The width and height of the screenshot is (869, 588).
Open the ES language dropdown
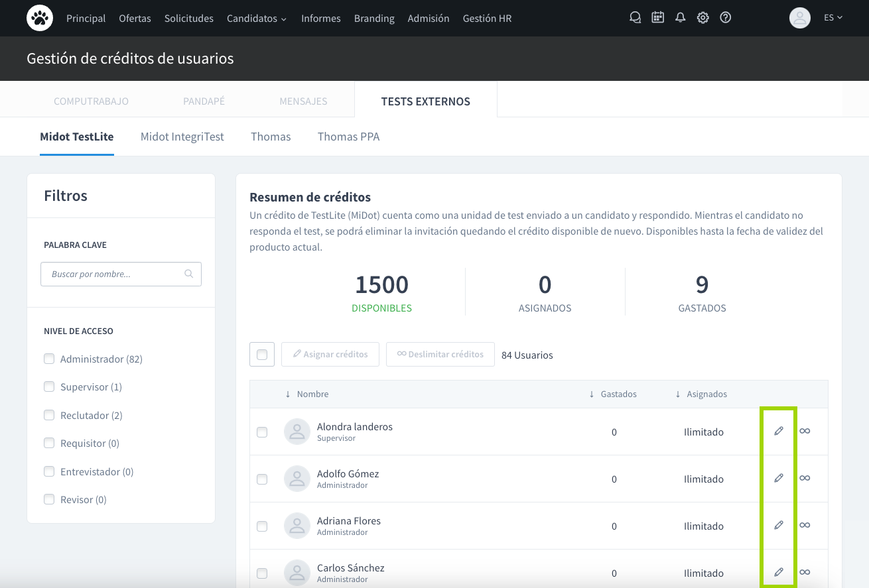[x=833, y=18]
